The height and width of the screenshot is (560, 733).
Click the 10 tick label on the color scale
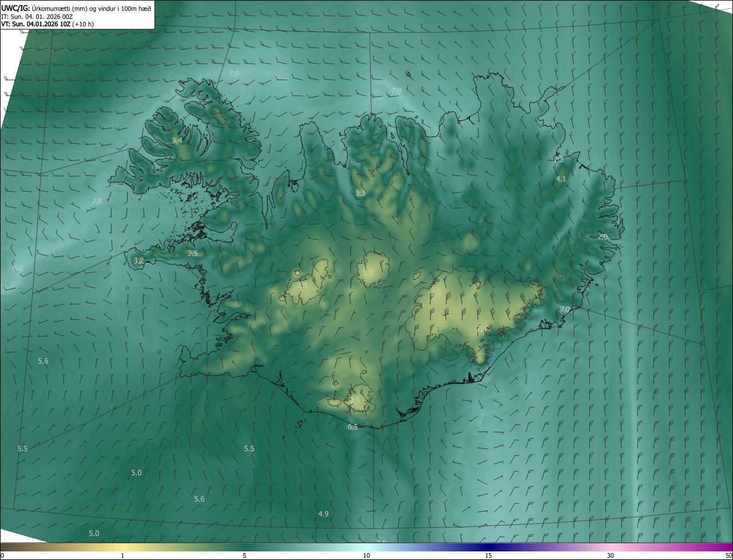pos(366,556)
